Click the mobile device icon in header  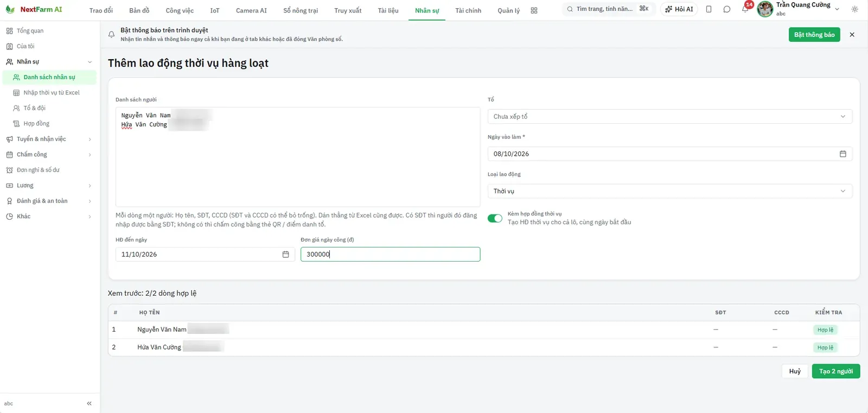709,9
